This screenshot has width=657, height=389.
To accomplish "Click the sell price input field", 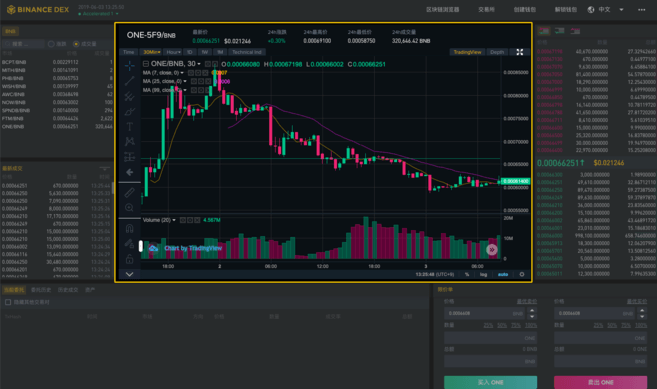I will click(595, 313).
